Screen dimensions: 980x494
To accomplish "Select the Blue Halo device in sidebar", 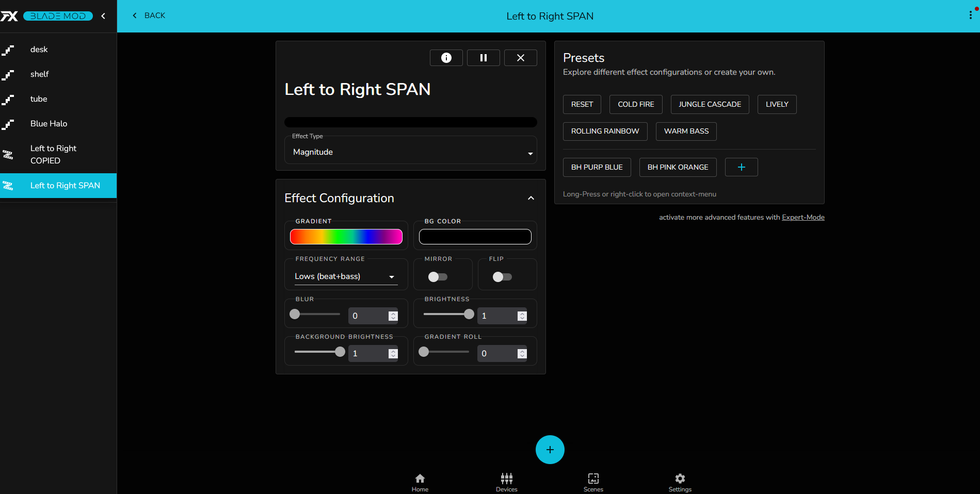I will click(49, 124).
